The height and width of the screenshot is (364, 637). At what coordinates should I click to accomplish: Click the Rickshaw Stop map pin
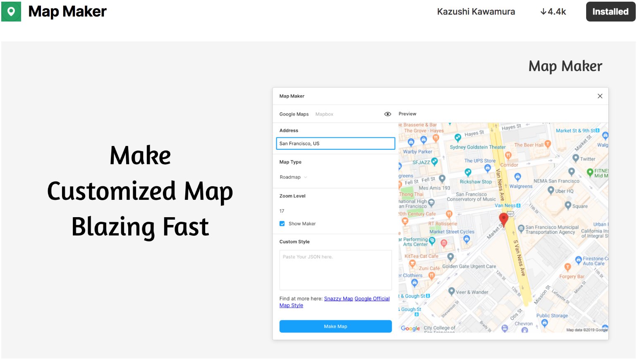pos(468,172)
